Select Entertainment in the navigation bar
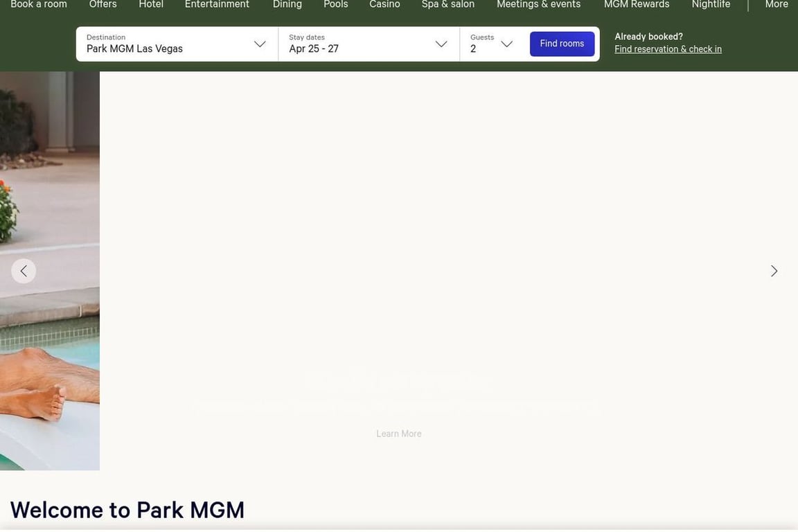The height and width of the screenshot is (532, 798). tap(217, 5)
